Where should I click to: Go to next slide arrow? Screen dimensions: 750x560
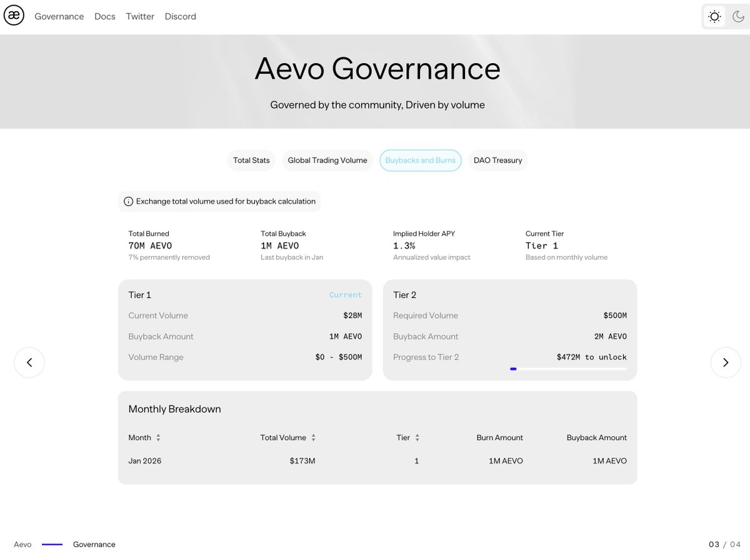(726, 362)
